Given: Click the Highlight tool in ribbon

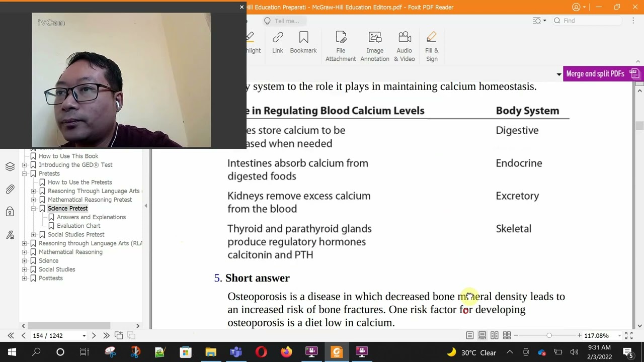Looking at the screenshot, I should (253, 42).
